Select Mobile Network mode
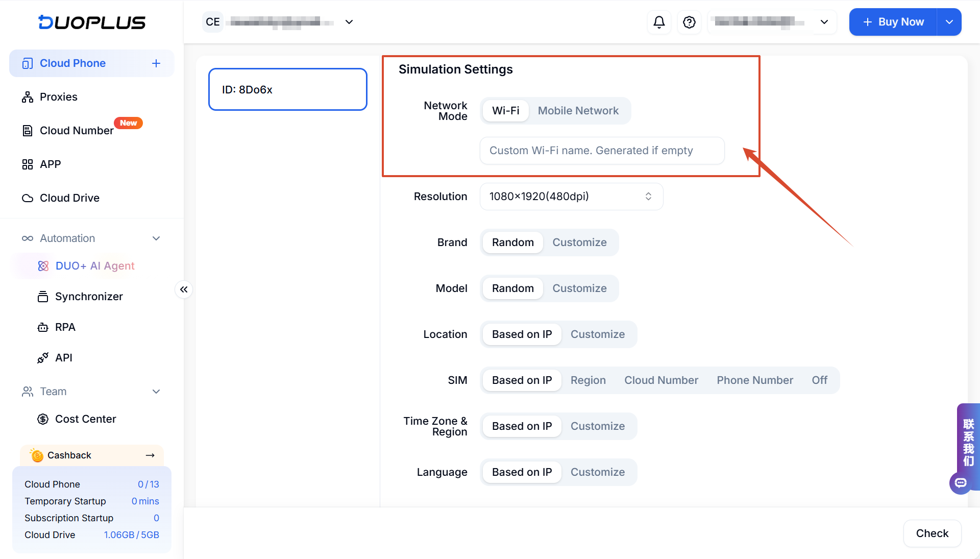This screenshot has width=980, height=559. click(578, 111)
